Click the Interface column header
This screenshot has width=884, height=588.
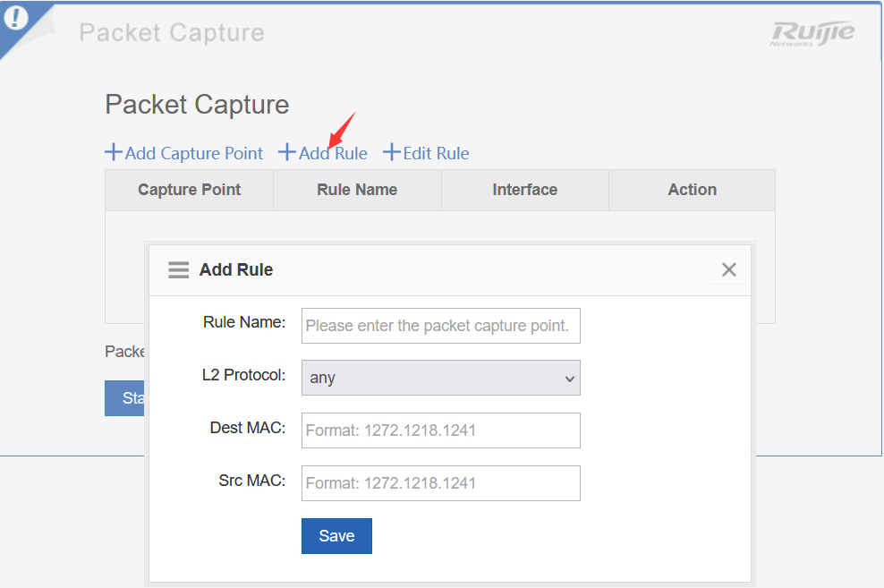(x=524, y=190)
